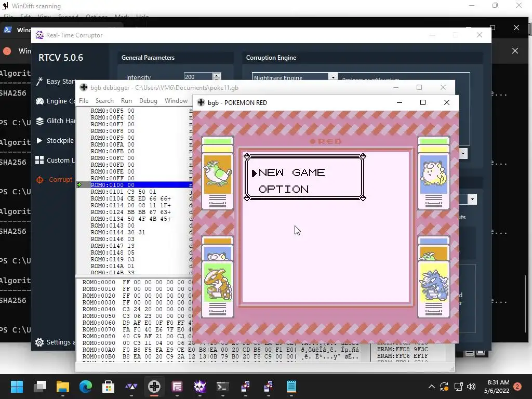
Task: Click the Clefairy card thumbnail
Action: coord(434,174)
